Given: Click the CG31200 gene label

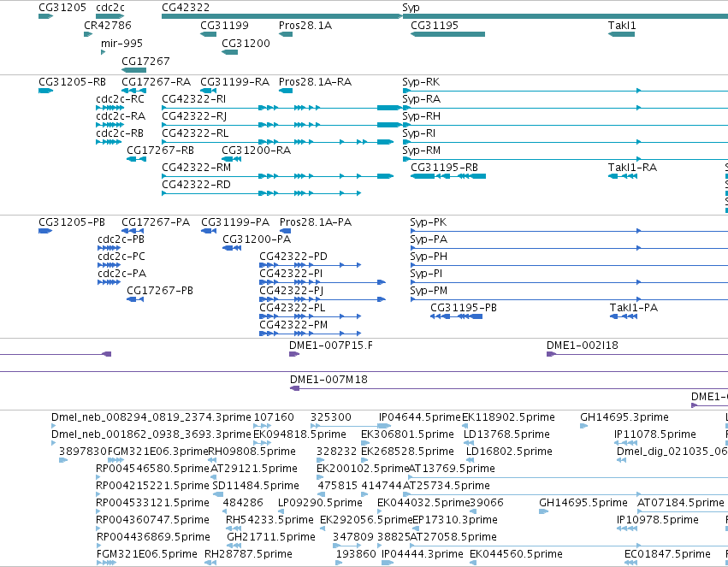Looking at the screenshot, I should [246, 44].
